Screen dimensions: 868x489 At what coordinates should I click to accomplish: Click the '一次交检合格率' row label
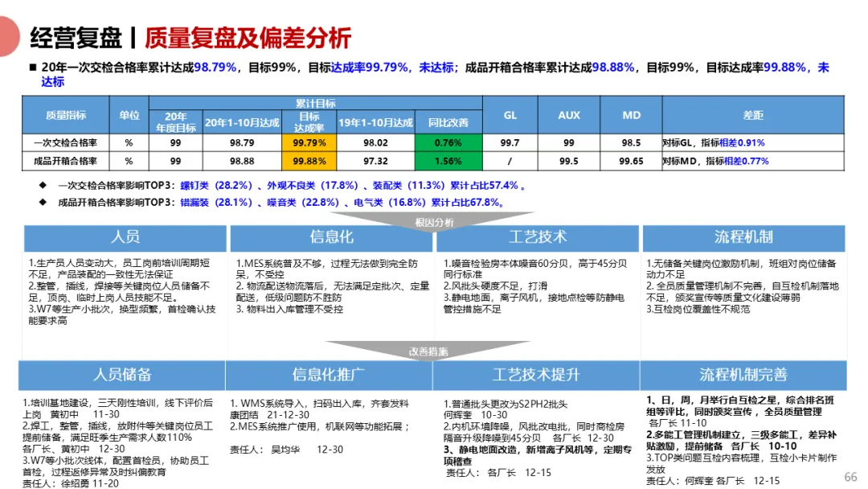66,142
